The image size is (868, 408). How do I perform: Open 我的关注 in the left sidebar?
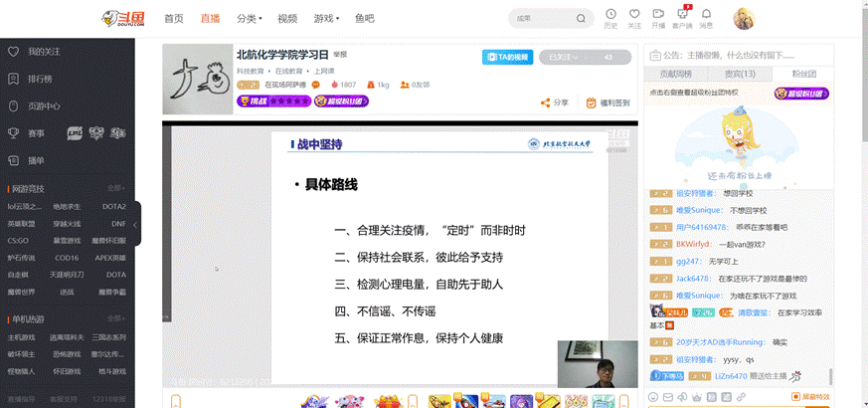(44, 51)
